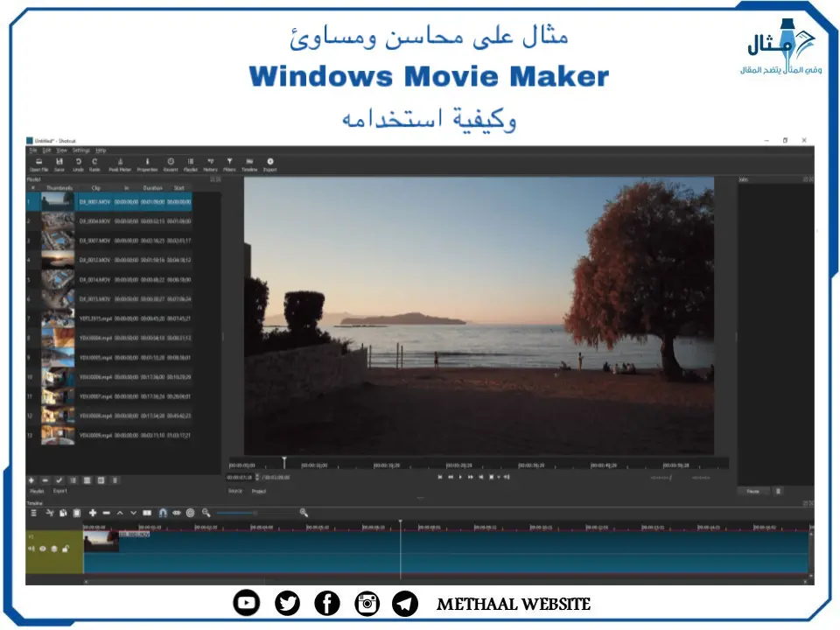Switch to the Source player tab
Image resolution: width=840 pixels, height=630 pixels.
[235, 491]
